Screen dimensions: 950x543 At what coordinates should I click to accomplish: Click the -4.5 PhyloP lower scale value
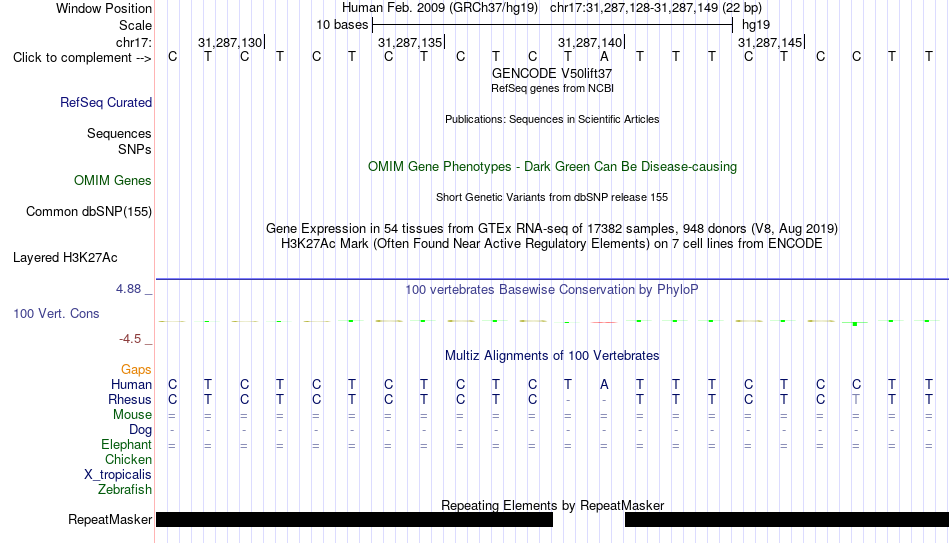(x=130, y=339)
